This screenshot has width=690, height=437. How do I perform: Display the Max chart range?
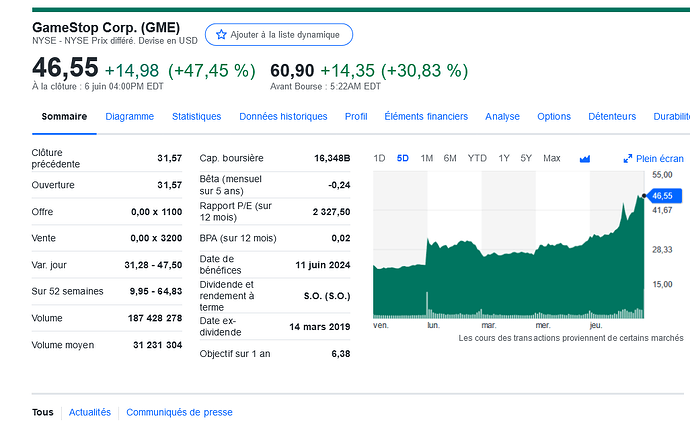pos(552,158)
